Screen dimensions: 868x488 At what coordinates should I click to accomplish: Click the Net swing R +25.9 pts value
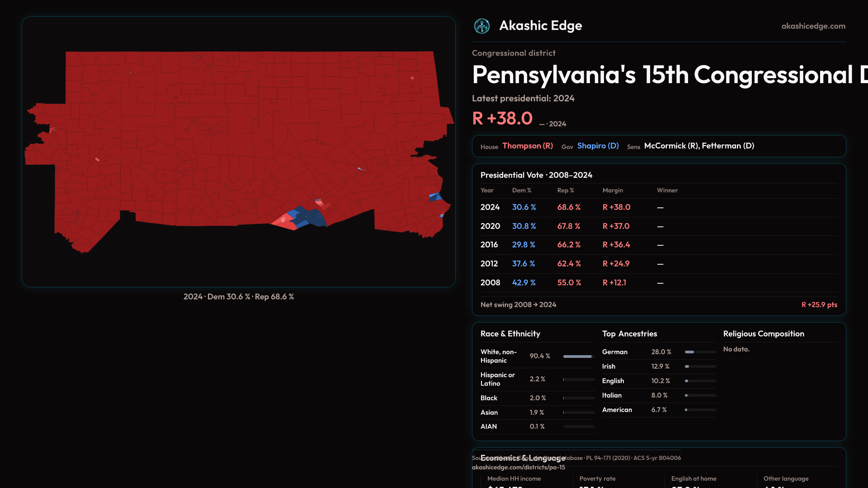click(819, 305)
